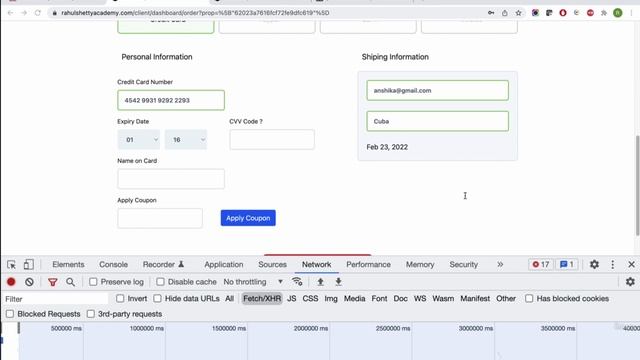640x360 pixels.
Task: Tick the Blocked Requests checkbox
Action: point(10,314)
